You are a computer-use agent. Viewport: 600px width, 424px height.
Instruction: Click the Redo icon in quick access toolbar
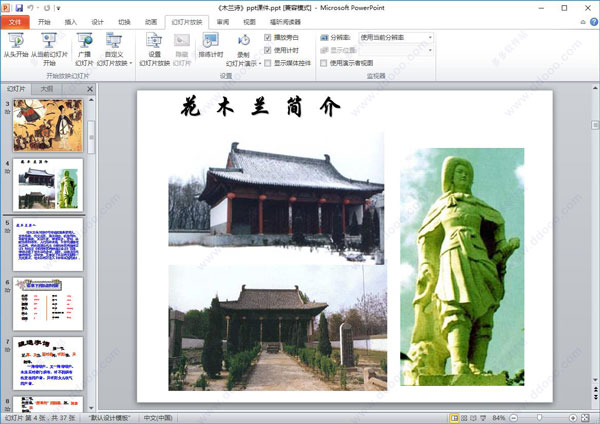click(x=47, y=8)
